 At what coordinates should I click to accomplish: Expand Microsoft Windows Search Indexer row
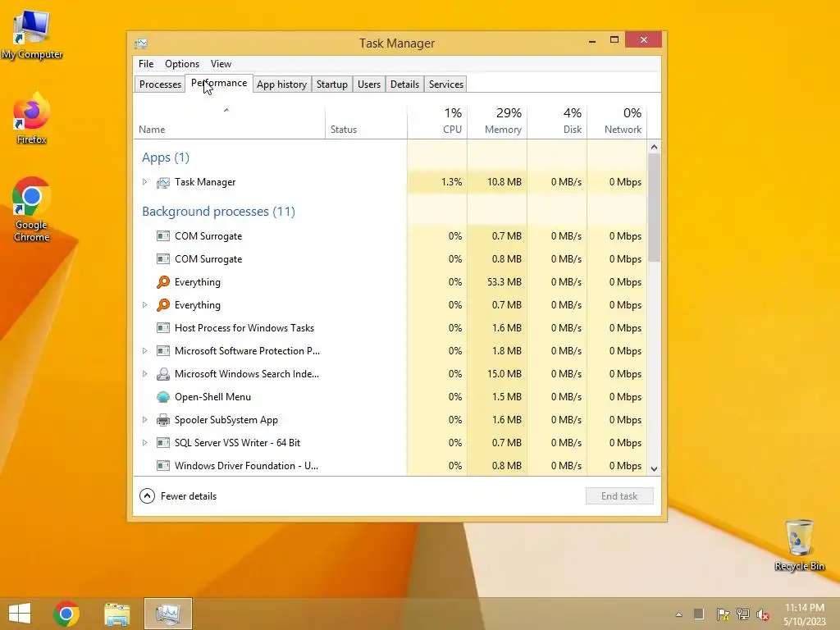pyautogui.click(x=144, y=374)
